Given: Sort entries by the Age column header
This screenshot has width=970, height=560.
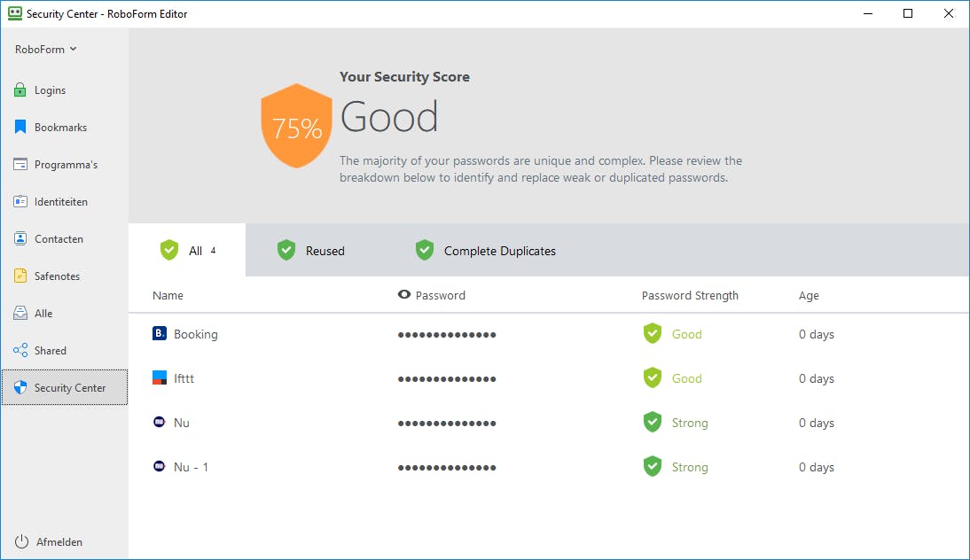Looking at the screenshot, I should tap(809, 296).
